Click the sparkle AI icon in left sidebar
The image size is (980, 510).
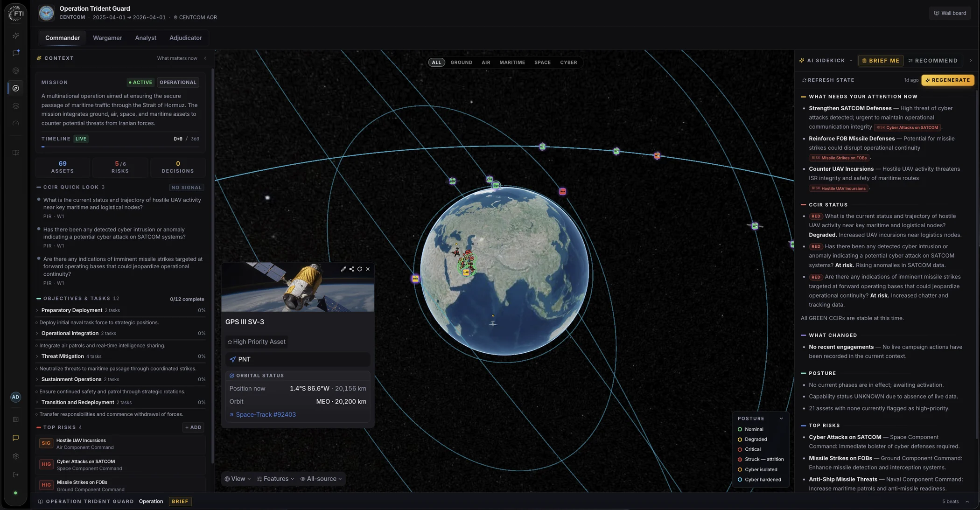coord(16,35)
